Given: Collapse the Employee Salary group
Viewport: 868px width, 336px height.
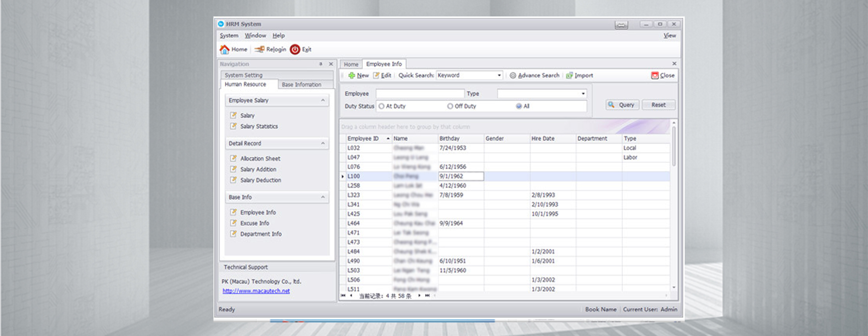Looking at the screenshot, I should click(x=323, y=100).
